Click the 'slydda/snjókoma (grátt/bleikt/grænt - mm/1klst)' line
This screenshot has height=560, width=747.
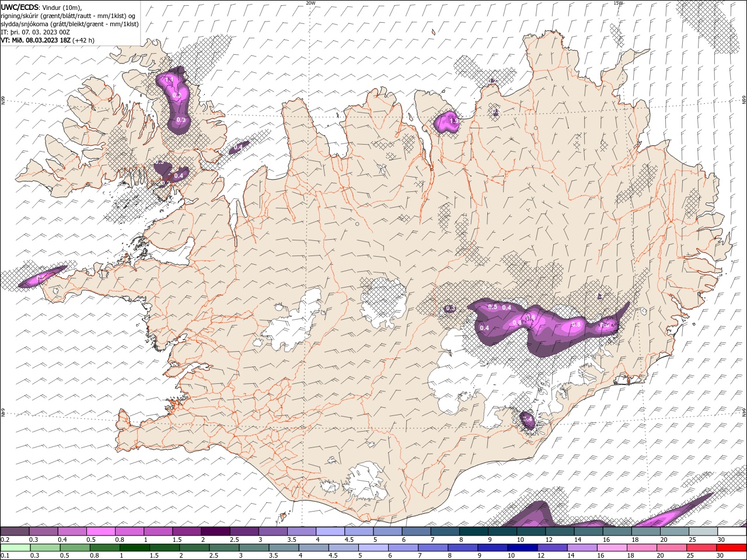point(70,24)
